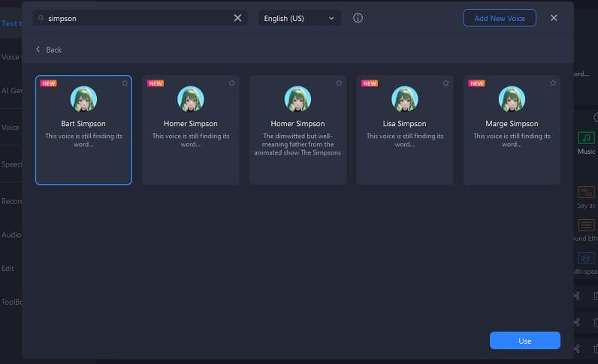Click Lisa Simpson's 'still finding its word' description
The width and height of the screenshot is (598, 364).
(405, 140)
